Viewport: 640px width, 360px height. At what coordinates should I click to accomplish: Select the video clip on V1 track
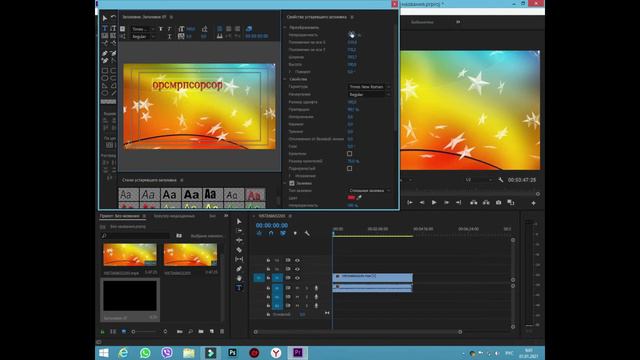click(x=373, y=278)
